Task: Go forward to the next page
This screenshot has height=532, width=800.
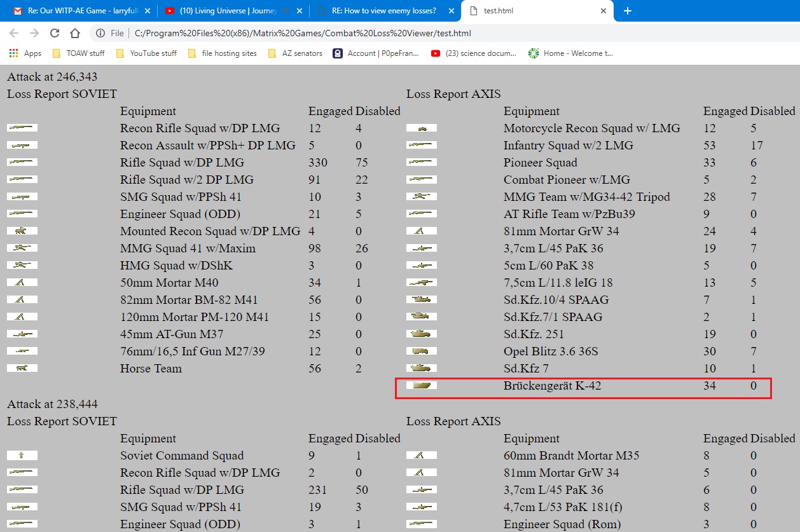Action: point(34,33)
